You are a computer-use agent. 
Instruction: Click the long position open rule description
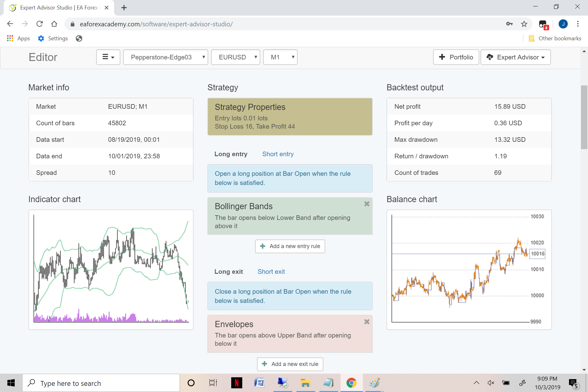click(290, 178)
